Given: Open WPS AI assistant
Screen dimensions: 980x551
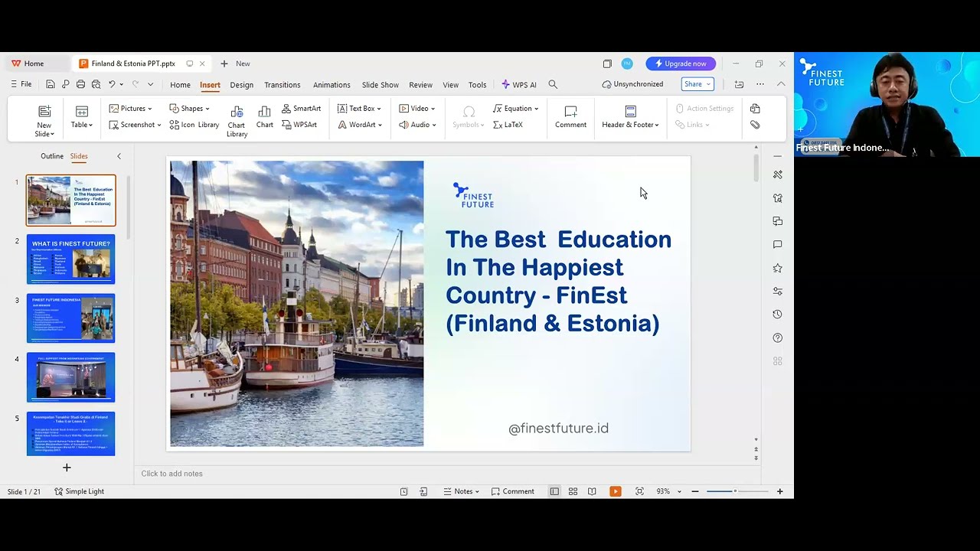Looking at the screenshot, I should coord(518,85).
